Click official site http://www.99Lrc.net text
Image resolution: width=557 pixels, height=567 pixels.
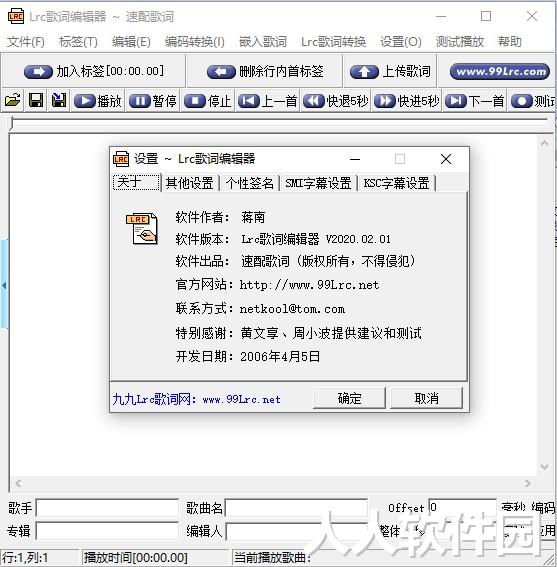309,285
